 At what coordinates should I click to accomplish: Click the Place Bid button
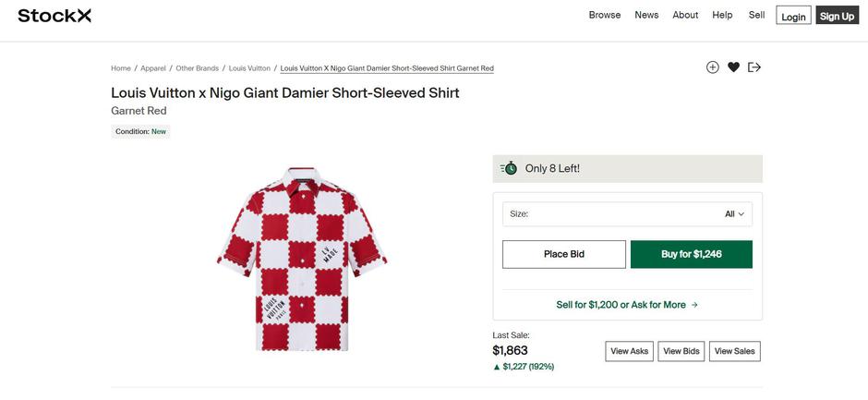click(x=563, y=254)
